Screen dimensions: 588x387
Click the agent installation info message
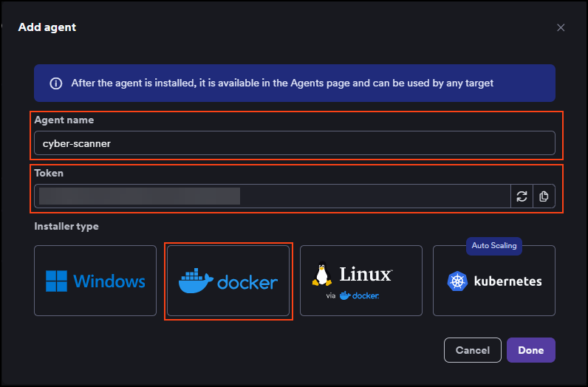coord(282,83)
